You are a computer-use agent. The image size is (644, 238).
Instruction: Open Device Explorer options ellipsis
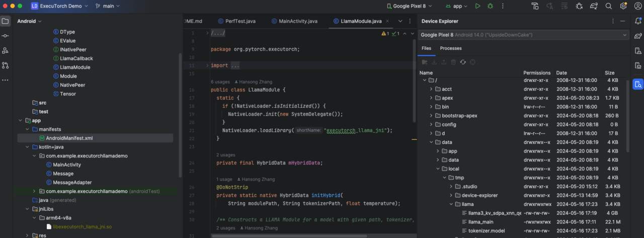613,21
